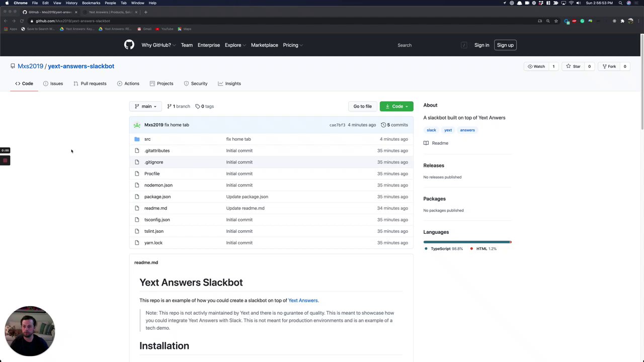Click the languages percentage bar
This screenshot has height=362, width=644.
pyautogui.click(x=467, y=242)
